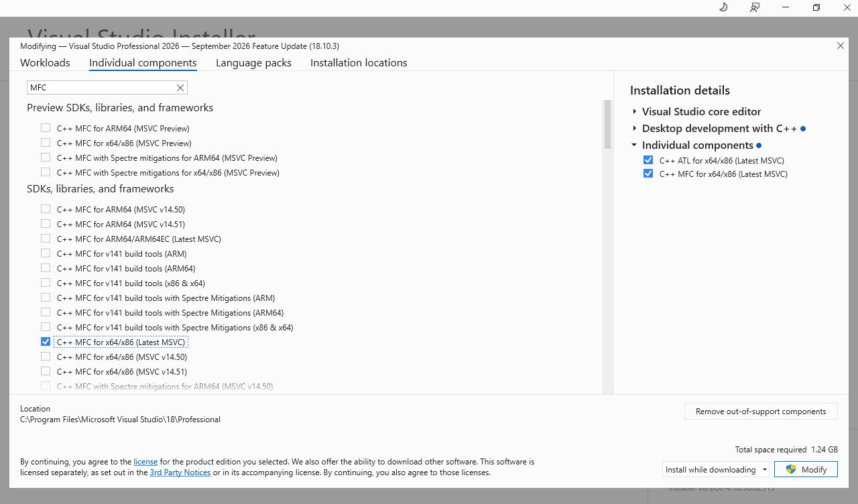
Task: Collapse Individual components in Installation details
Action: (x=635, y=145)
